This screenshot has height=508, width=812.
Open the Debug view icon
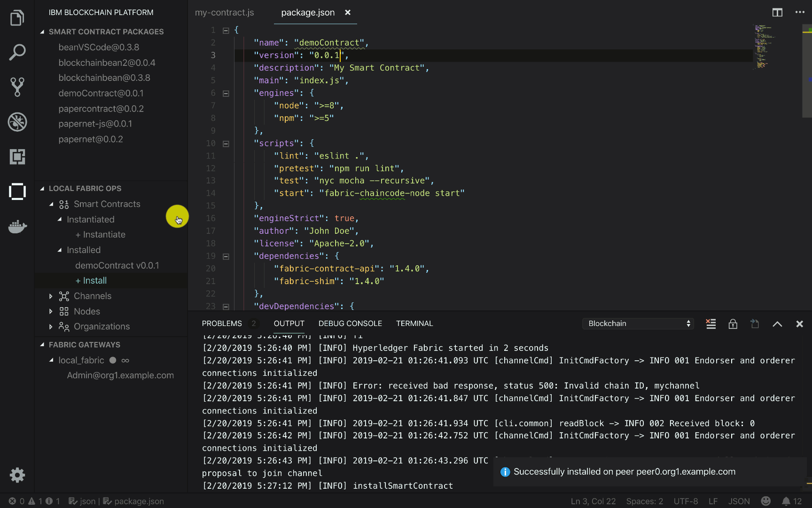click(17, 122)
